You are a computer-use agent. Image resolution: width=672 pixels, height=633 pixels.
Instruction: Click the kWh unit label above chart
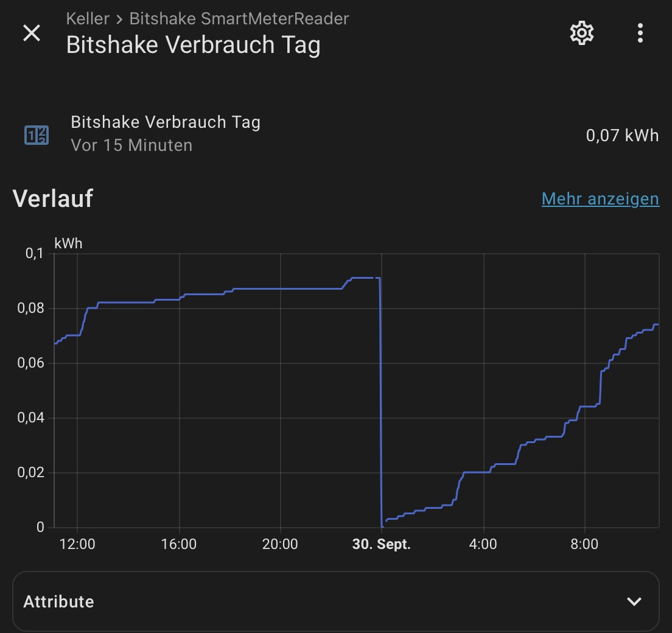tap(68, 243)
